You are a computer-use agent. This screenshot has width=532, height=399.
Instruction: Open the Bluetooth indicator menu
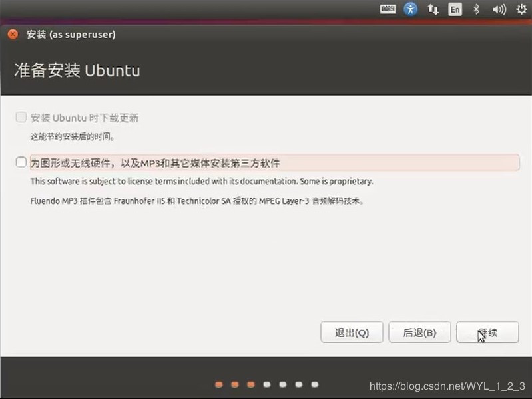pos(476,9)
